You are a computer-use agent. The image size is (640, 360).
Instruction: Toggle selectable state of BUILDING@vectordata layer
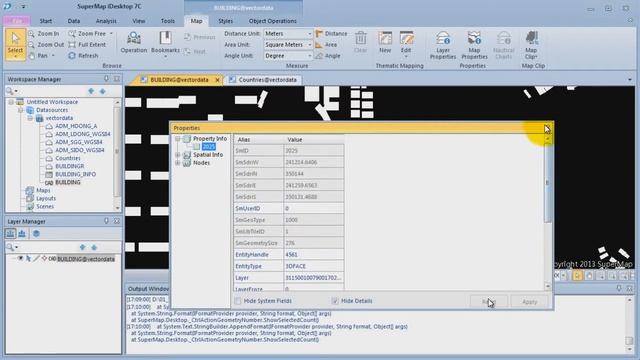tap(28, 258)
